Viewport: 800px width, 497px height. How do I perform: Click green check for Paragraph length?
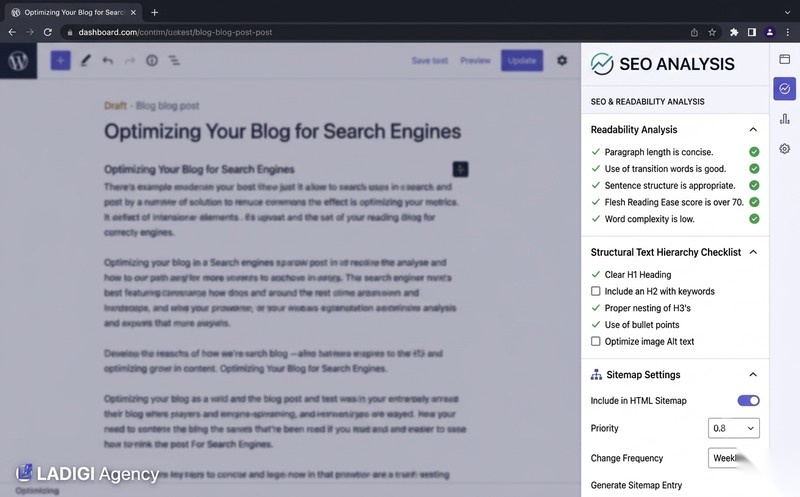click(x=754, y=152)
